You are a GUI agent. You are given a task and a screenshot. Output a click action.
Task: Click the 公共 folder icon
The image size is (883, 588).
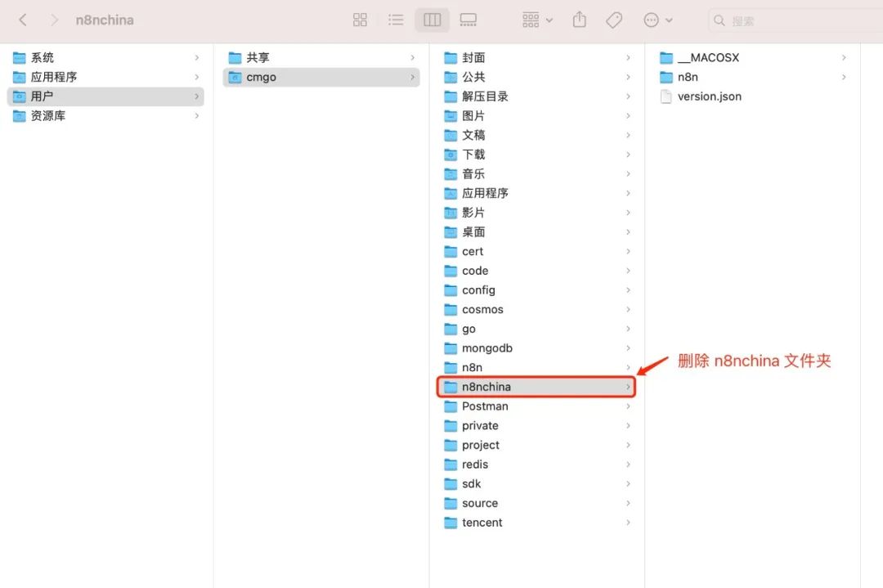point(450,77)
